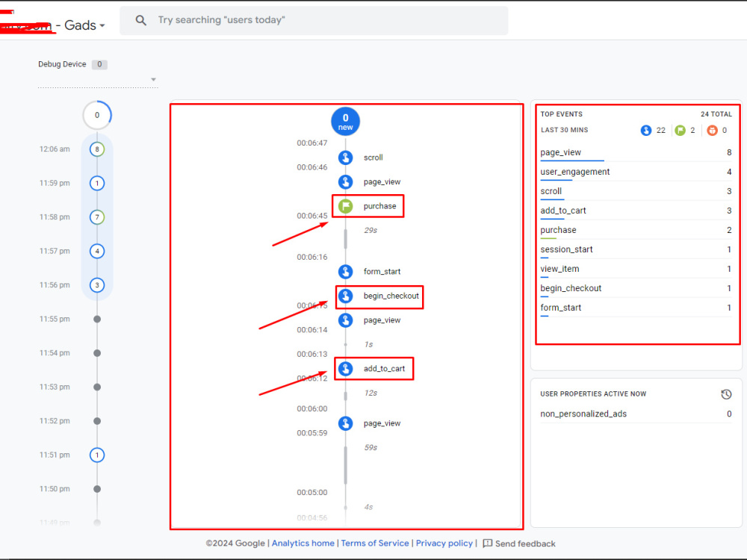Open the Analytics home link
The width and height of the screenshot is (747, 560).
point(303,544)
